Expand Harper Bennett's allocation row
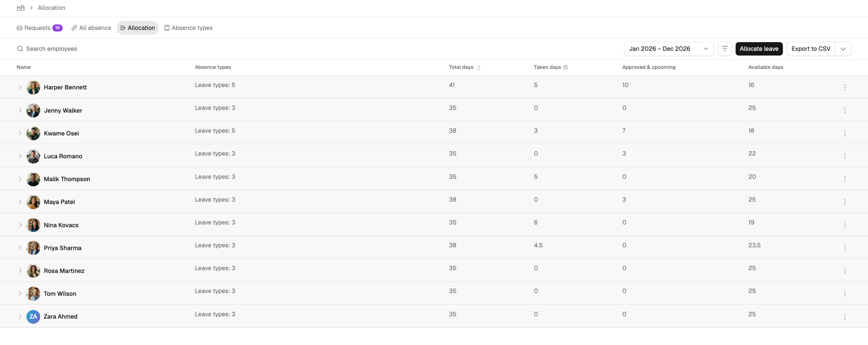The image size is (868, 345). click(20, 87)
